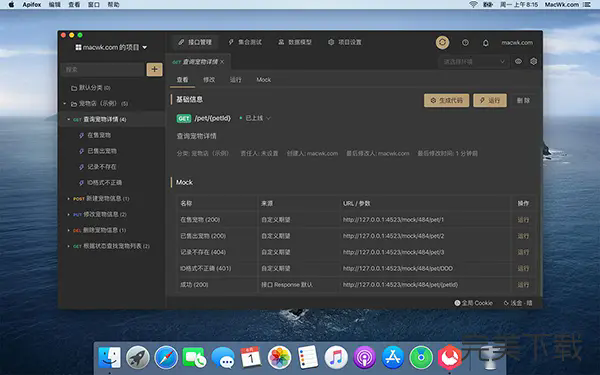This screenshot has height=375, width=600.
Task: Open the environment selection dropdown
Action: pos(474,62)
